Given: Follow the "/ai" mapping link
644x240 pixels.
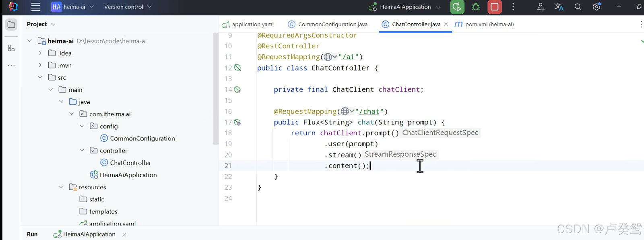Looking at the screenshot, I should point(349,57).
